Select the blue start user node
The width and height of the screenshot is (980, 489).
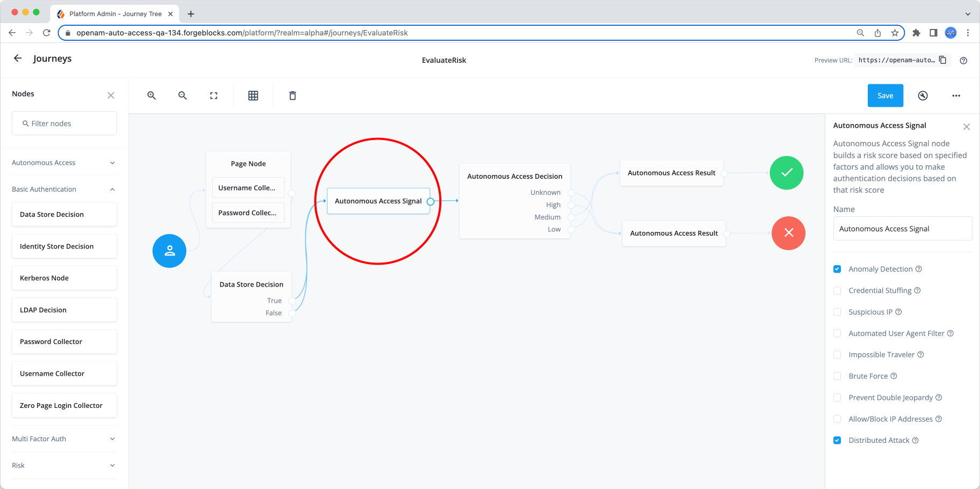point(170,251)
